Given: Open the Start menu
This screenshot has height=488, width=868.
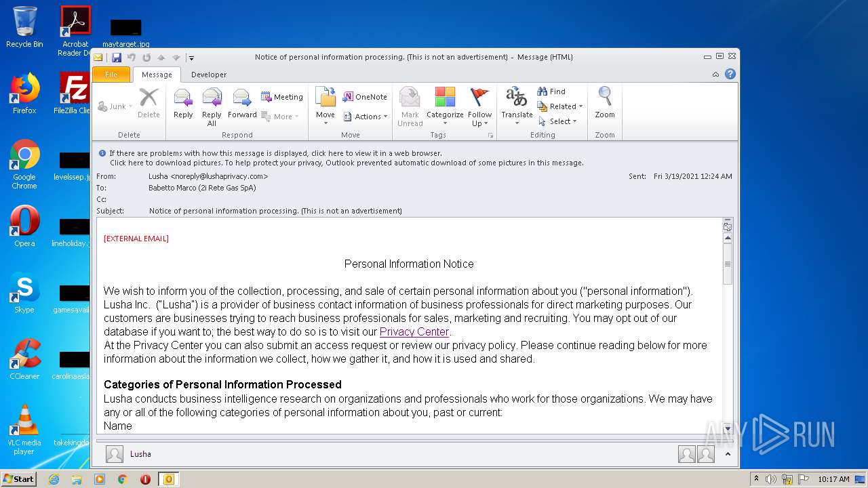Looking at the screenshot, I should click(x=19, y=479).
